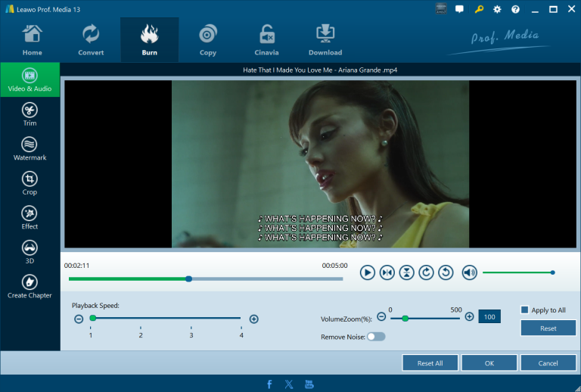Click the AMD GPU acceleration icon
The image size is (581, 392).
pos(441,9)
